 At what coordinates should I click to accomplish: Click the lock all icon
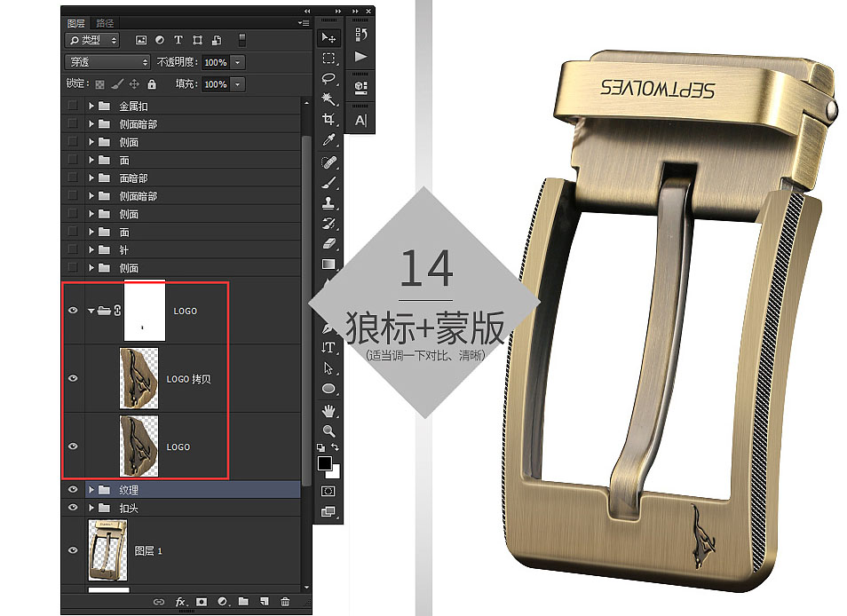coord(152,84)
